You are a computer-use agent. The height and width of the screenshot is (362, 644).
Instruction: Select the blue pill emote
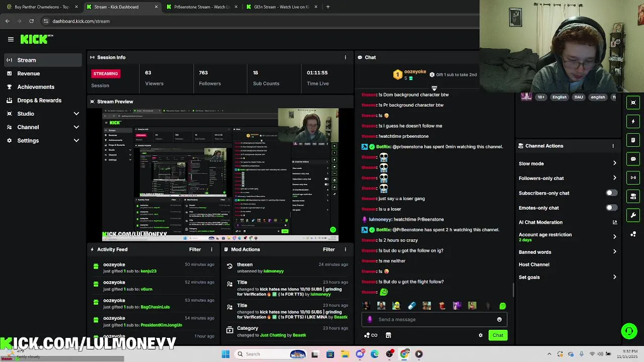[412, 306]
